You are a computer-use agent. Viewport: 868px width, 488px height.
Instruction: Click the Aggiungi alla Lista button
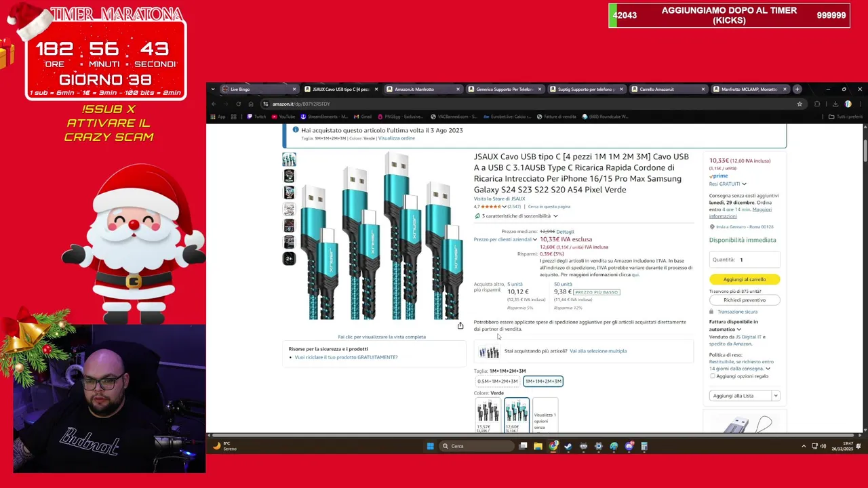click(740, 396)
